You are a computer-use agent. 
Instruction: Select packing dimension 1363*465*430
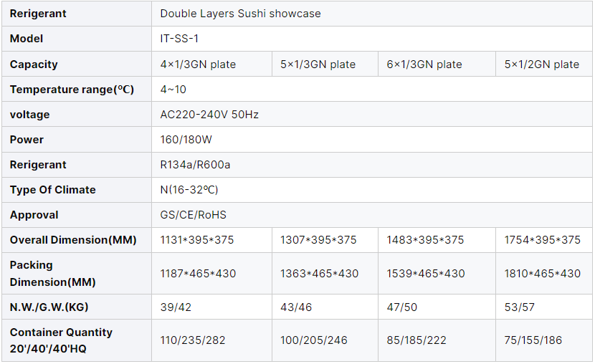(x=319, y=274)
